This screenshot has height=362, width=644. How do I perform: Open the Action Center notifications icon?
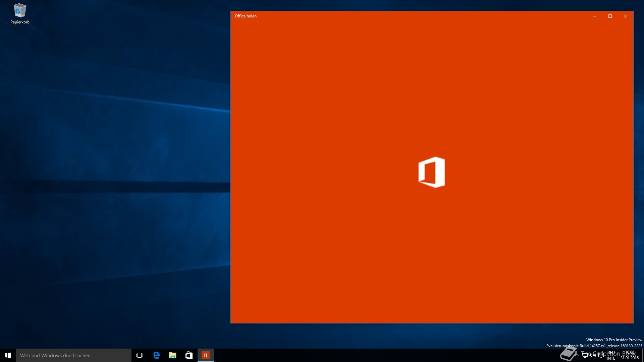[601, 355]
